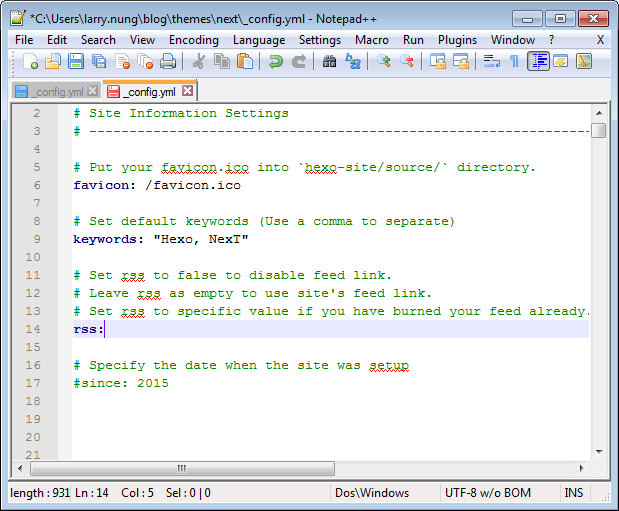Save all files using Save All icon

pyautogui.click(x=99, y=62)
